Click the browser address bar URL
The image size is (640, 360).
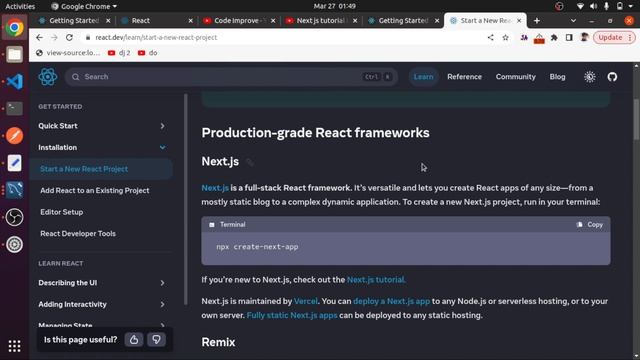(x=156, y=38)
